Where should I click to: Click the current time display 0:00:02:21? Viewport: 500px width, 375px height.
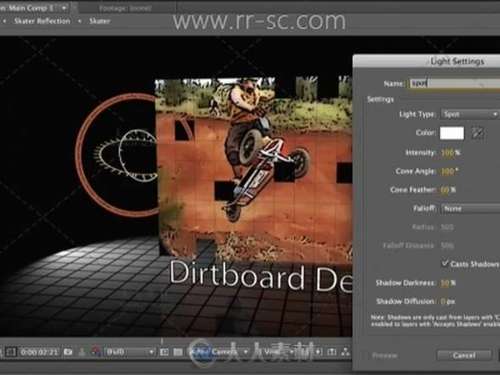pos(39,352)
